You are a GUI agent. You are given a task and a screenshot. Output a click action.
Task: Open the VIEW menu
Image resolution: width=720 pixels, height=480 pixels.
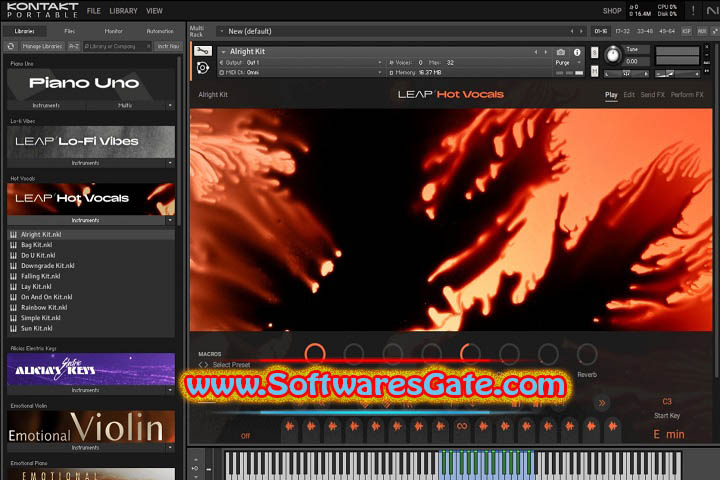154,11
